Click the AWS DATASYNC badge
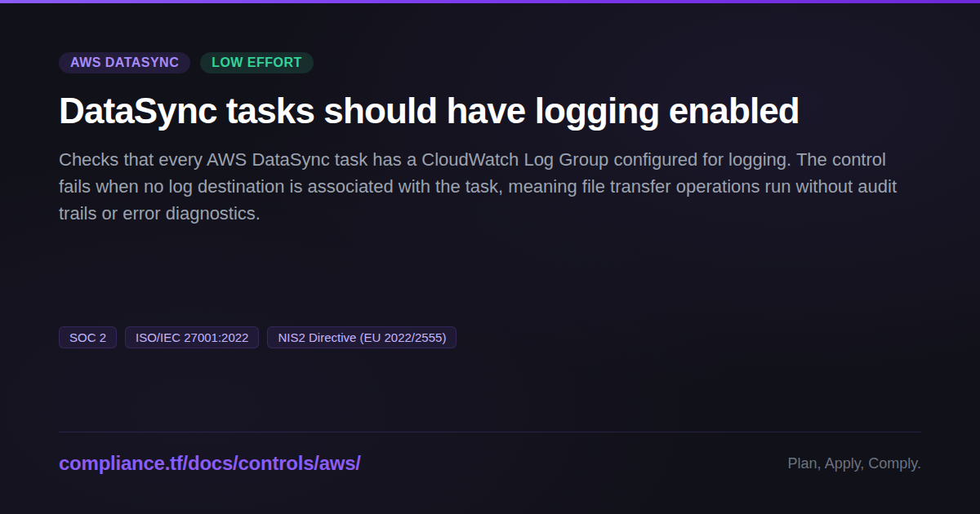 coord(124,63)
